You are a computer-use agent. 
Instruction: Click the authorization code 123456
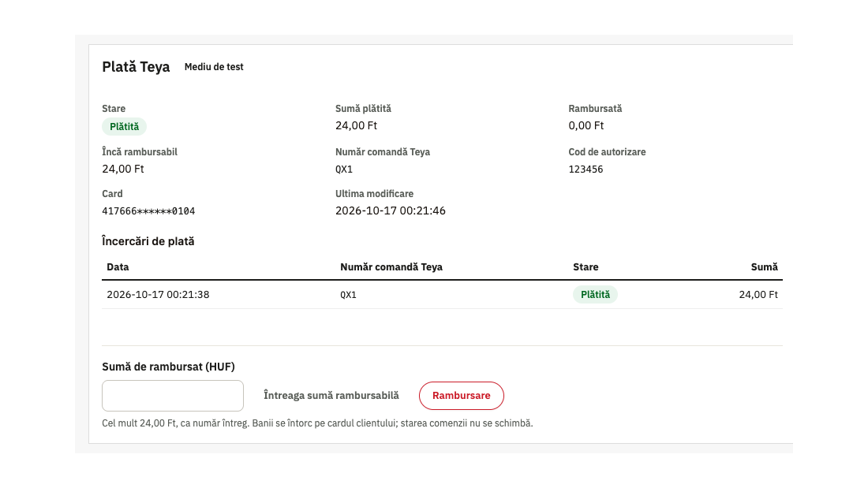[586, 169]
